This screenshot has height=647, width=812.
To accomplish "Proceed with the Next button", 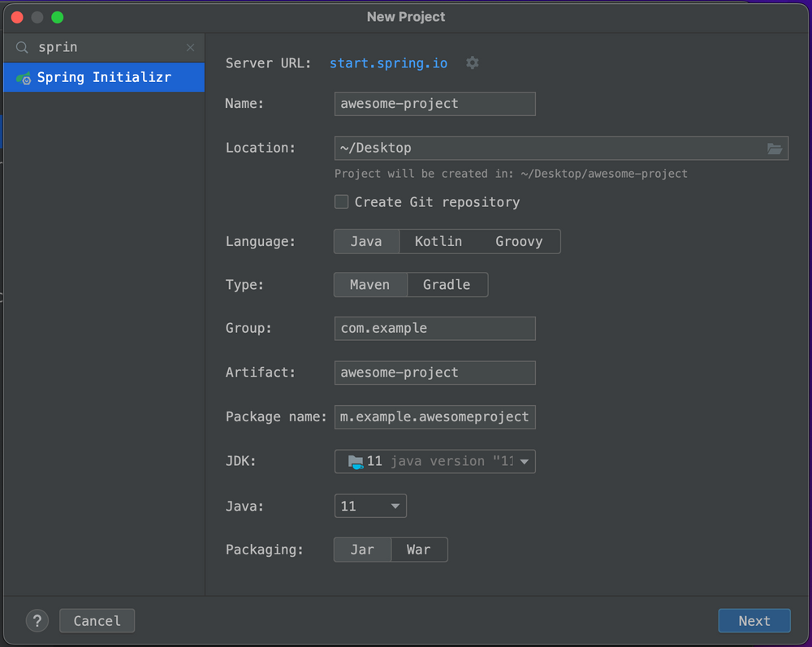I will pyautogui.click(x=754, y=620).
